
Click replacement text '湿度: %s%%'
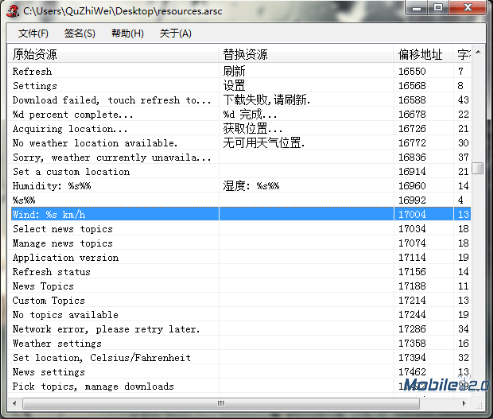tap(251, 186)
